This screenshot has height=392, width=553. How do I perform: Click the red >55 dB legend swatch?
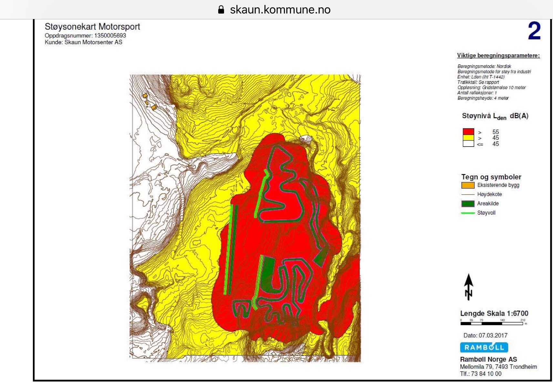(468, 132)
